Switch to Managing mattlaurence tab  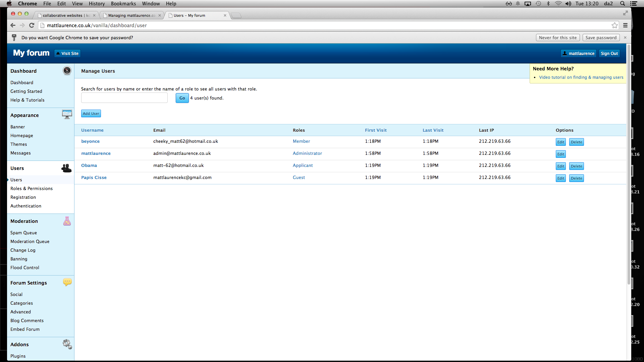(x=131, y=15)
